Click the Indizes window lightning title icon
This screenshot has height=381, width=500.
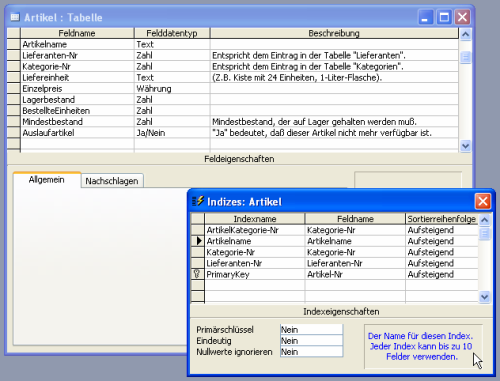(198, 201)
